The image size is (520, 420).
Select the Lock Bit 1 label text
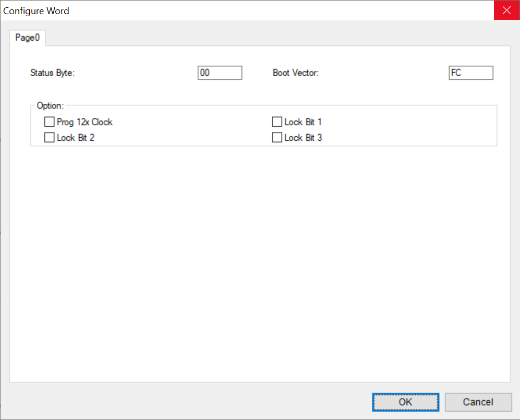point(303,122)
